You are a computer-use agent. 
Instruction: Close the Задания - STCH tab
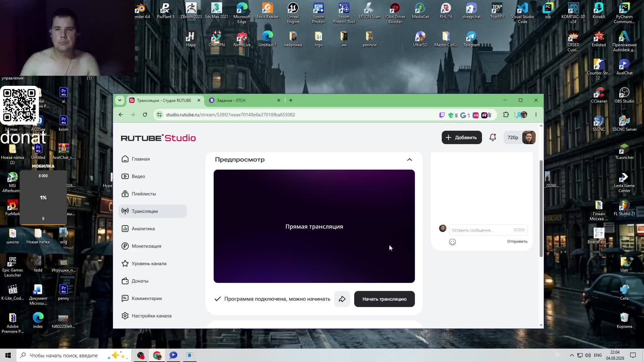[278, 100]
